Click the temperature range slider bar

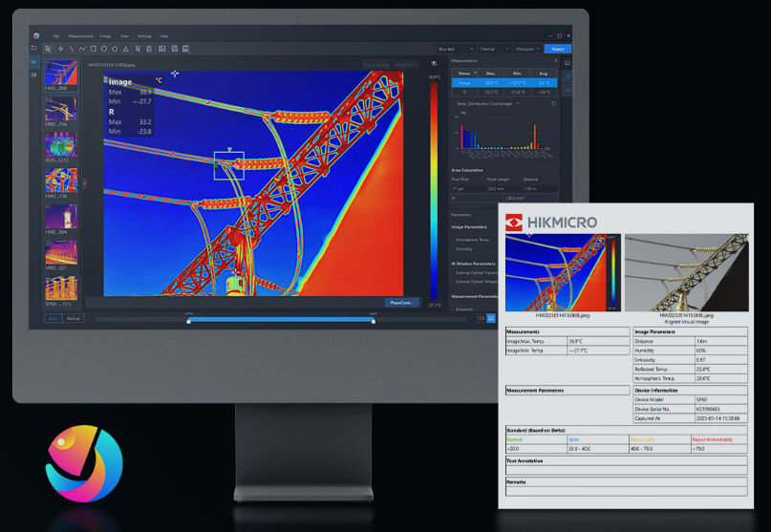click(x=281, y=321)
